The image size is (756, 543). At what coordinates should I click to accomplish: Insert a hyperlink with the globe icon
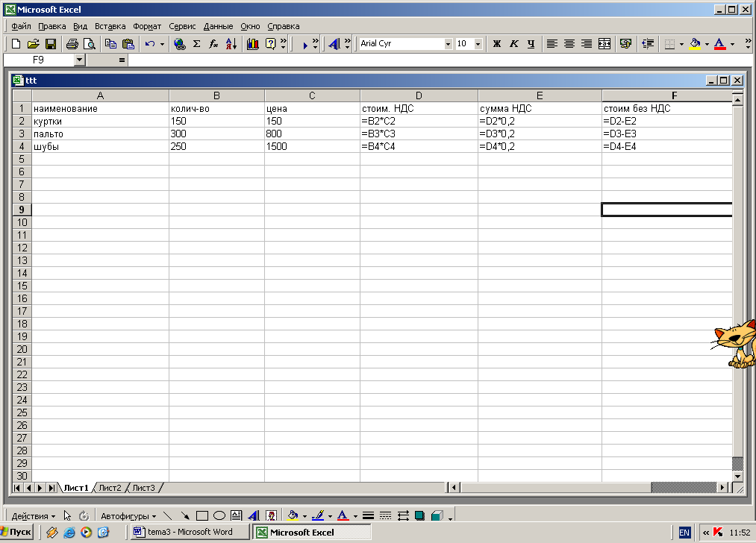pyautogui.click(x=179, y=44)
